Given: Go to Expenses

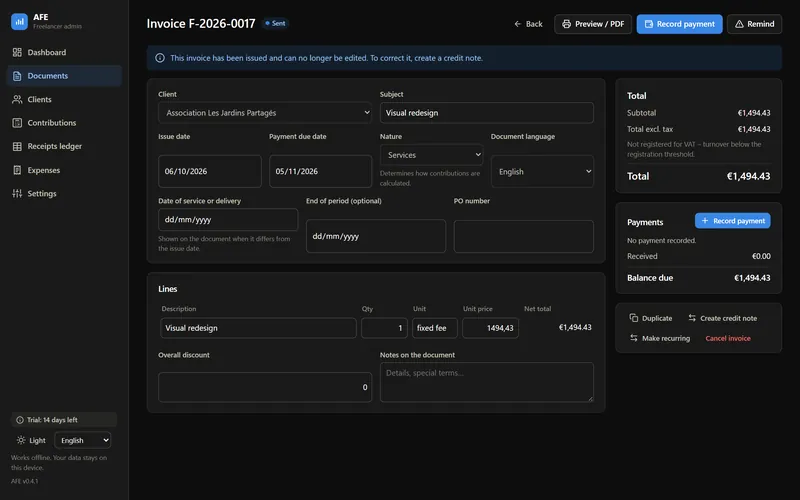Looking at the screenshot, I should click(64, 170).
